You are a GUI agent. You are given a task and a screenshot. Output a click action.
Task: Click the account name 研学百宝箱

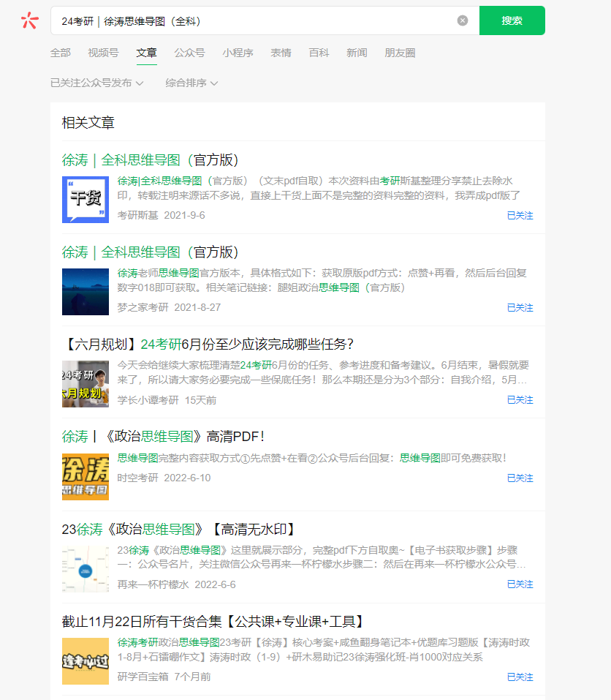143,677
